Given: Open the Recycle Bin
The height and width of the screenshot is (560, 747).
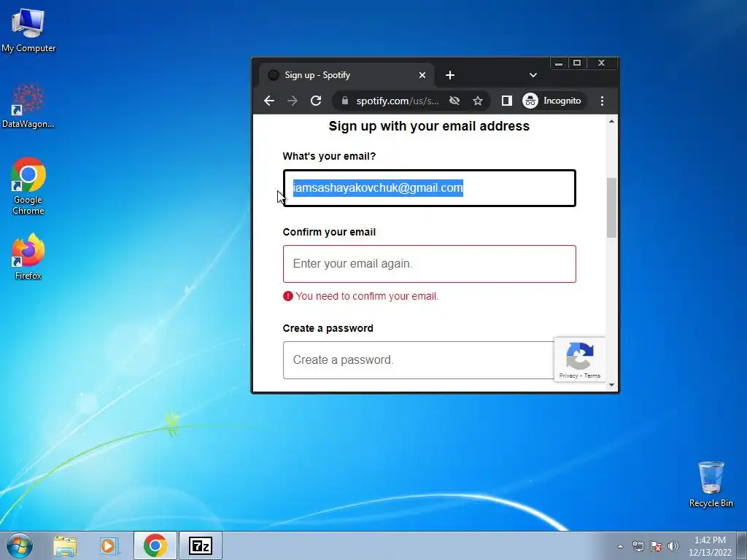Looking at the screenshot, I should (711, 484).
